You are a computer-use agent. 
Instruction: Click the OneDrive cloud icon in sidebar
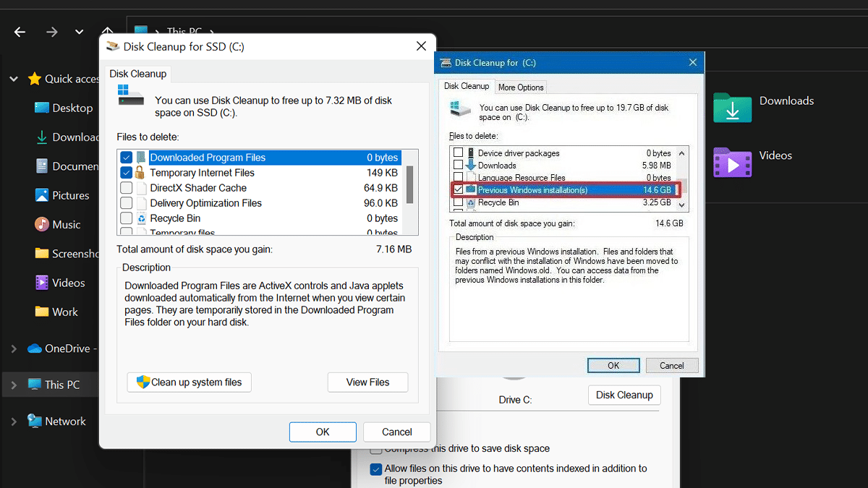35,348
